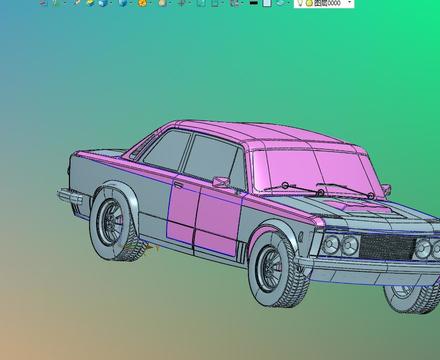Select the driver-side mirror on the door
This screenshot has width=440, height=360.
(x=221, y=182)
